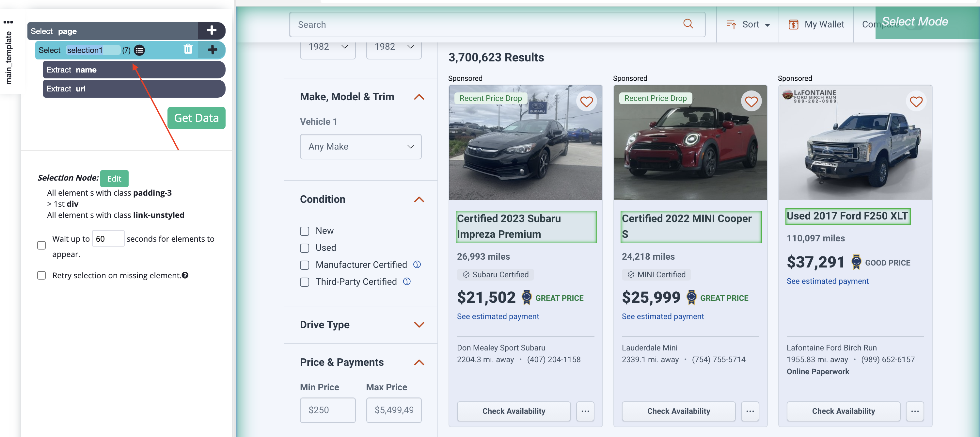Image resolution: width=980 pixels, height=437 pixels.
Task: Tick the Third-Party Certified checkbox
Action: tap(304, 282)
